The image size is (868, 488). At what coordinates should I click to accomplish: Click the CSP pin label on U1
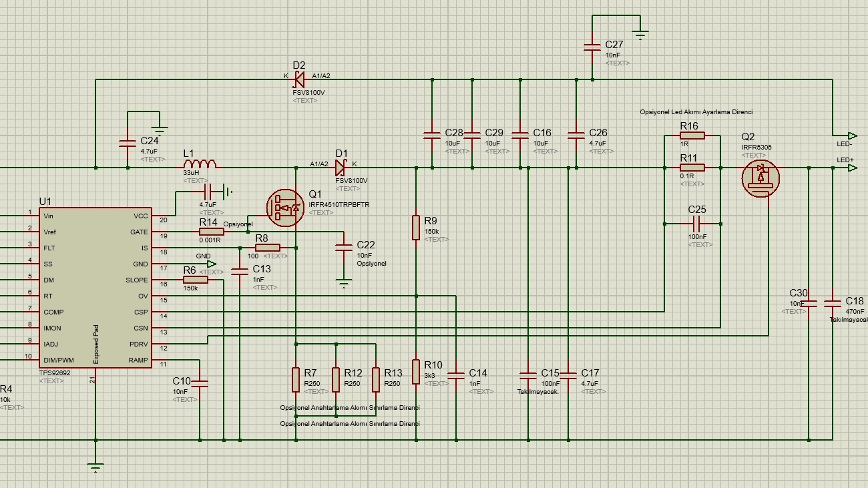pos(141,312)
